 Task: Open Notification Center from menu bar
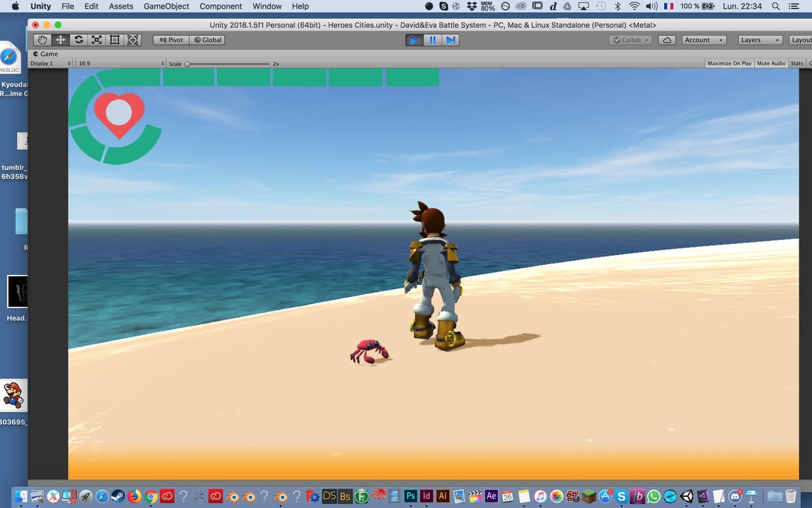click(x=793, y=6)
